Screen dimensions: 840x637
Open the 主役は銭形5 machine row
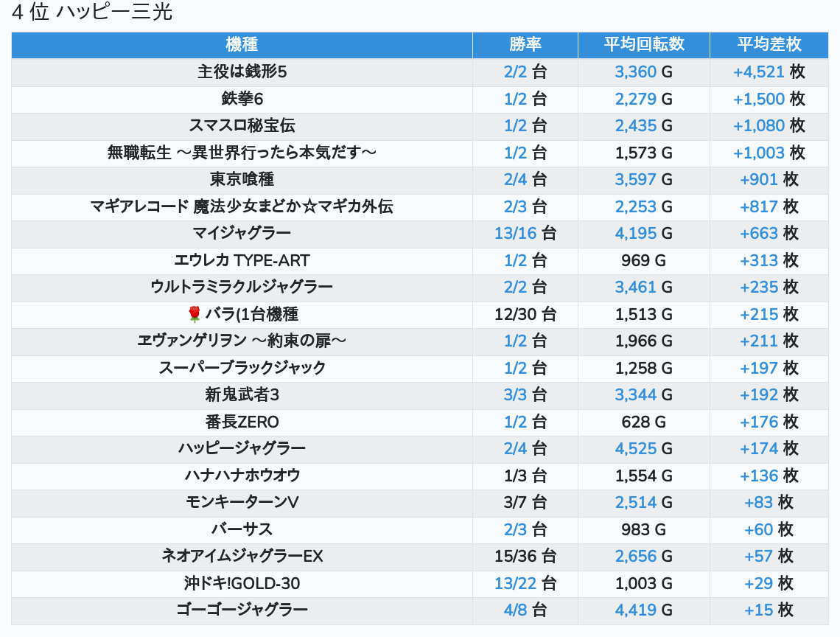(x=242, y=72)
